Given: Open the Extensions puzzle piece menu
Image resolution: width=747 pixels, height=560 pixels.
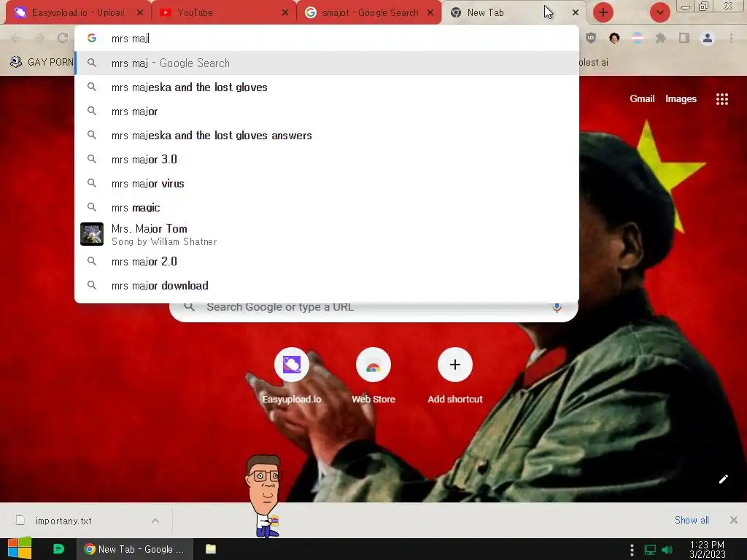Looking at the screenshot, I should (x=661, y=38).
